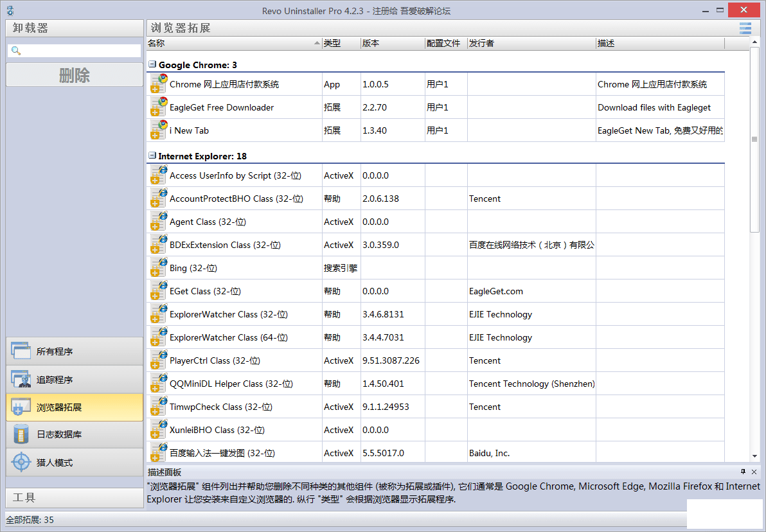Click the 追踪程序 sidebar icon
This screenshot has width=766, height=532.
pos(21,379)
